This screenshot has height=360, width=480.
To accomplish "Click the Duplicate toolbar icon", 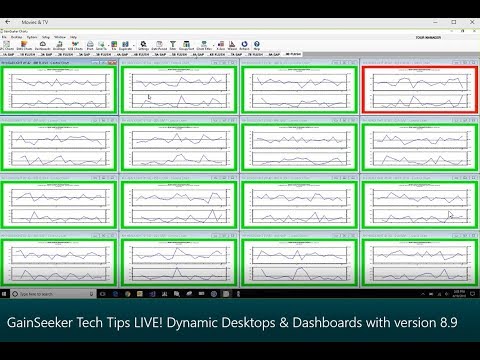I will click(x=125, y=46).
